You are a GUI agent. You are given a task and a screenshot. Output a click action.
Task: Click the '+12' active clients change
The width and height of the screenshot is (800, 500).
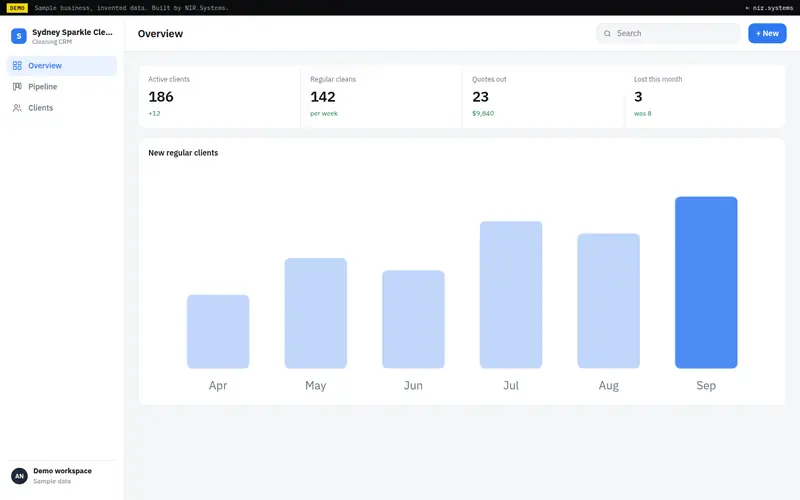(x=154, y=114)
